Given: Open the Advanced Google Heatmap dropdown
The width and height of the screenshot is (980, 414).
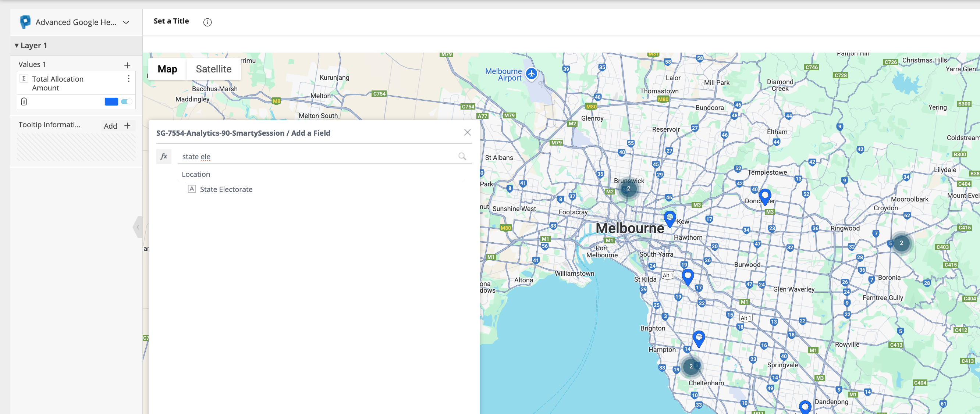Looking at the screenshot, I should pyautogui.click(x=126, y=22).
